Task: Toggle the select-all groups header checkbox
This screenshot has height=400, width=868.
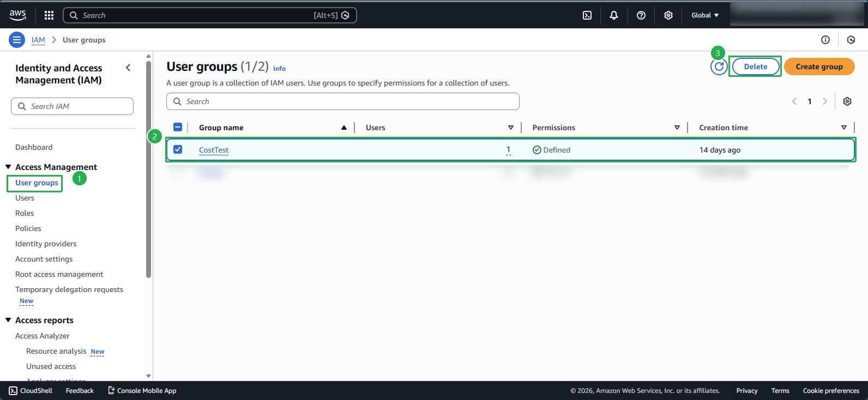Action: [178, 127]
